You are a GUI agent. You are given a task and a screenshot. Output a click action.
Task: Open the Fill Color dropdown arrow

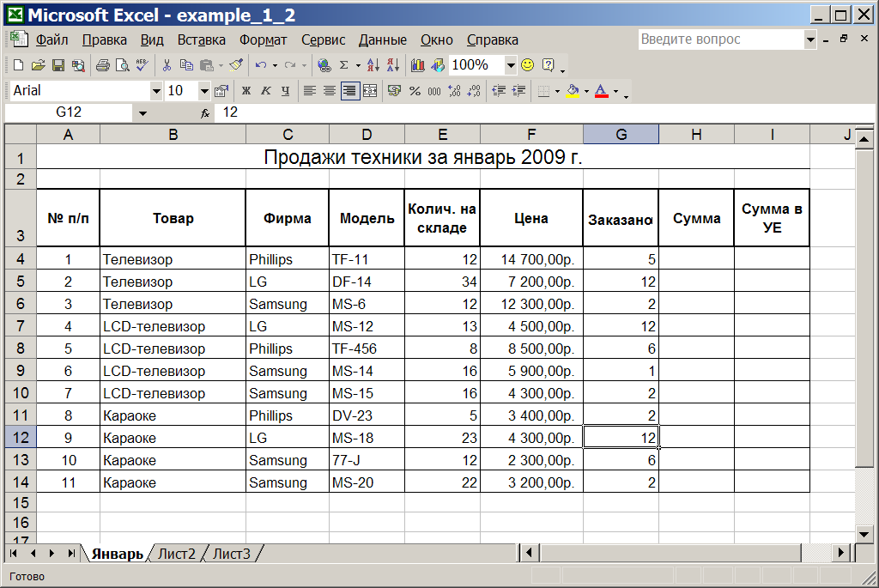[x=586, y=91]
